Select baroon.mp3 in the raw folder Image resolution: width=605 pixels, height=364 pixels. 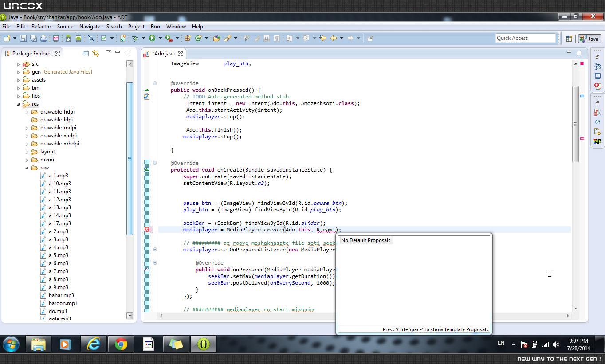pos(63,303)
